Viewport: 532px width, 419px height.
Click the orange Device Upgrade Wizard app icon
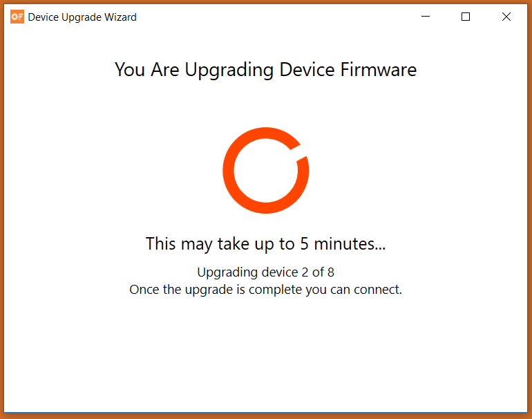pyautogui.click(x=17, y=17)
